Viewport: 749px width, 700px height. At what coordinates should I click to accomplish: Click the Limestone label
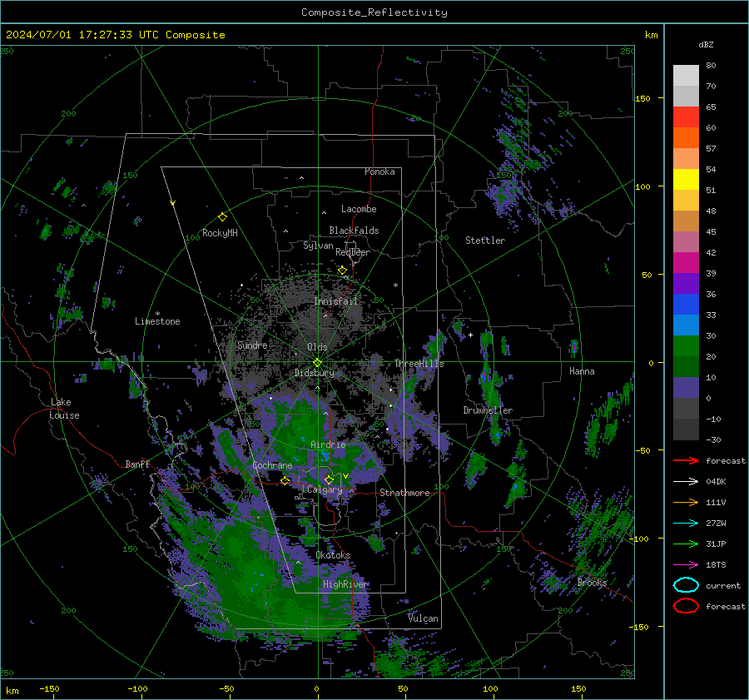tap(157, 321)
